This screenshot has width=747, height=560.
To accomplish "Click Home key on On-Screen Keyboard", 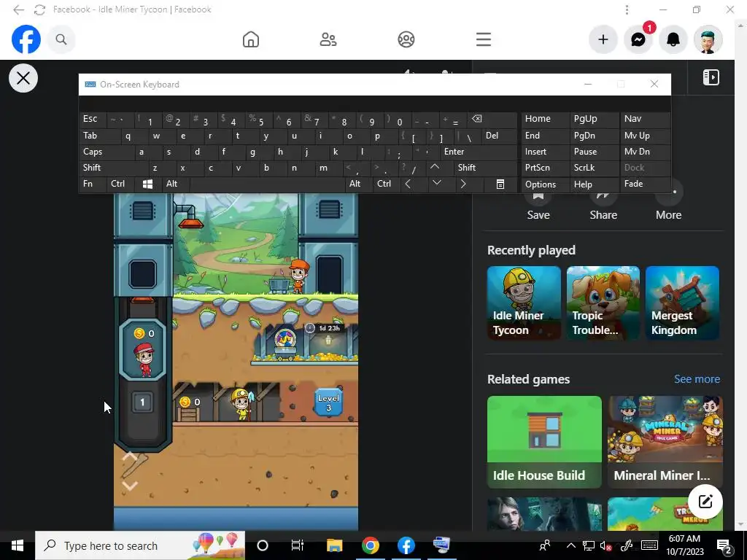I will click(x=545, y=119).
